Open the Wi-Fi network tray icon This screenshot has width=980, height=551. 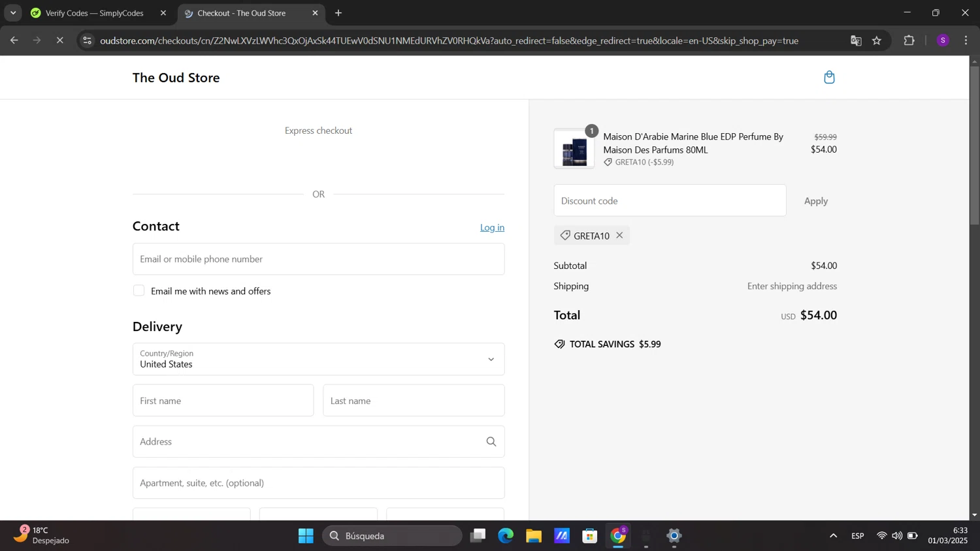pyautogui.click(x=881, y=536)
